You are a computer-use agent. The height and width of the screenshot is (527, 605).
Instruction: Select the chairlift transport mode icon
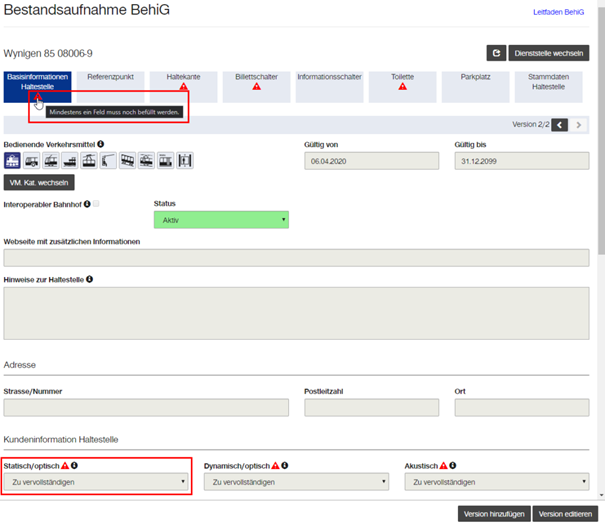point(108,160)
